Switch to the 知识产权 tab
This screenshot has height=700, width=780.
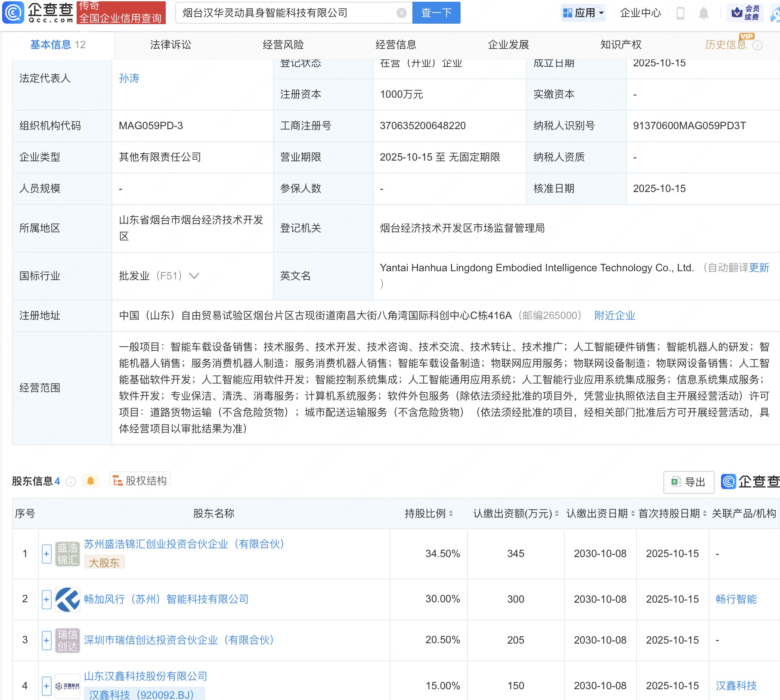[621, 45]
